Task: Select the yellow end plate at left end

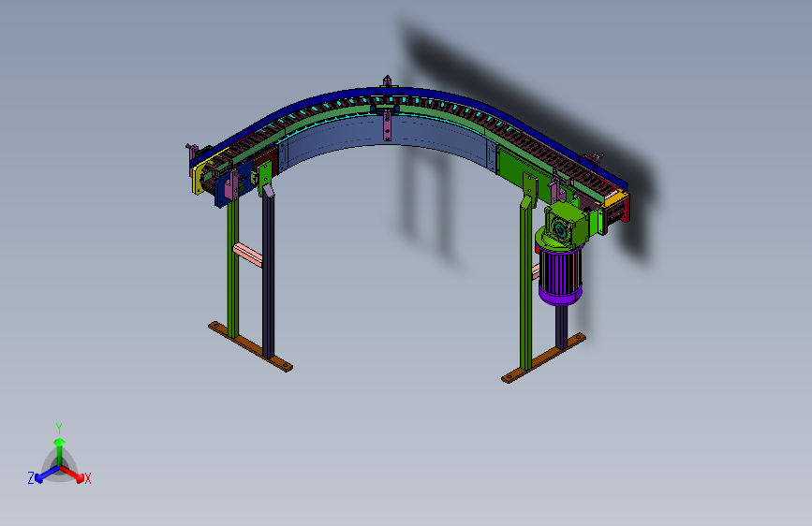Action: tap(197, 179)
